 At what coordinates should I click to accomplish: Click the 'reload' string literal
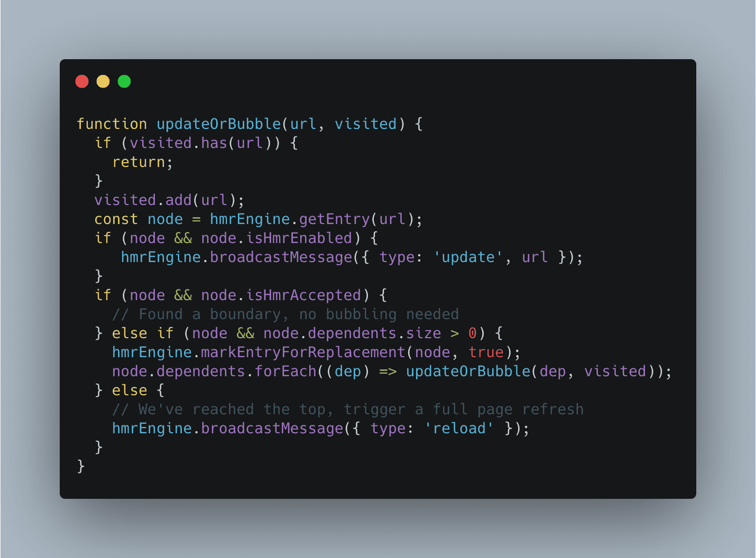coord(459,429)
